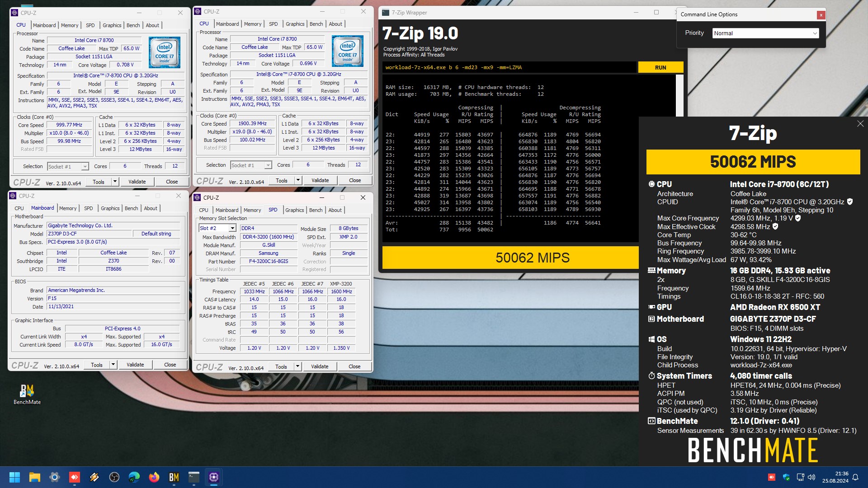Open the BenchMate desktop shortcut
The height and width of the screenshot is (488, 868).
coord(27,394)
